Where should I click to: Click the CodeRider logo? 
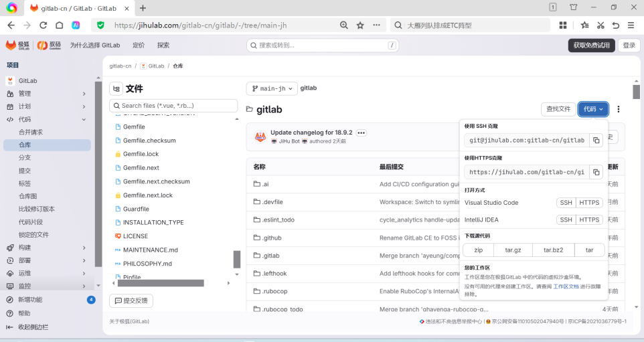click(x=49, y=45)
